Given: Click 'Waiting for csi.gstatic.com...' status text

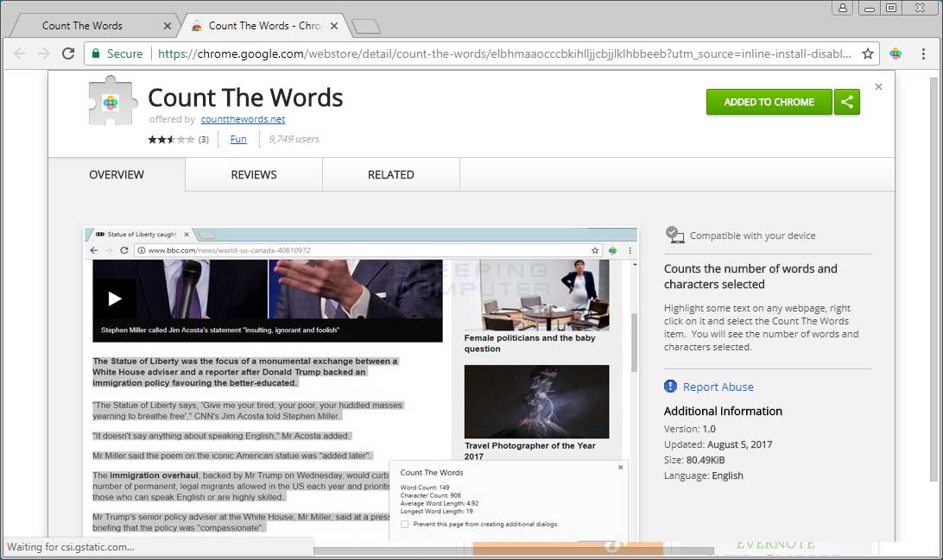Looking at the screenshot, I should click(x=70, y=547).
